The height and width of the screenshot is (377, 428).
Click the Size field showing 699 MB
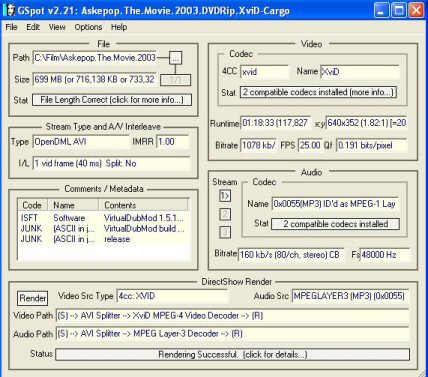[95, 80]
